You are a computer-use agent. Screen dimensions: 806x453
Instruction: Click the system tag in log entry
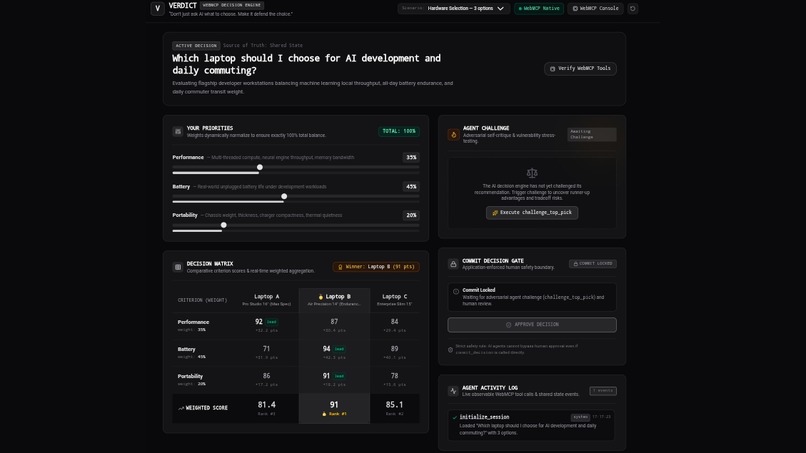(580, 417)
